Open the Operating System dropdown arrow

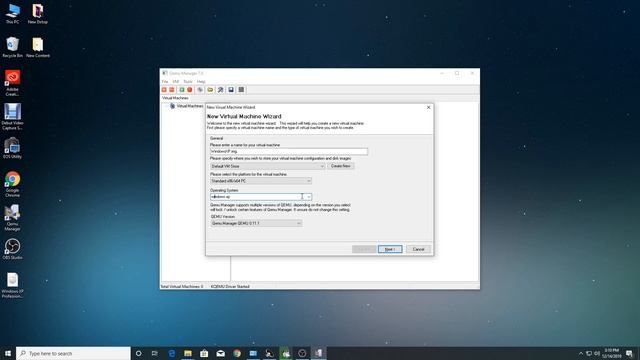tap(309, 197)
